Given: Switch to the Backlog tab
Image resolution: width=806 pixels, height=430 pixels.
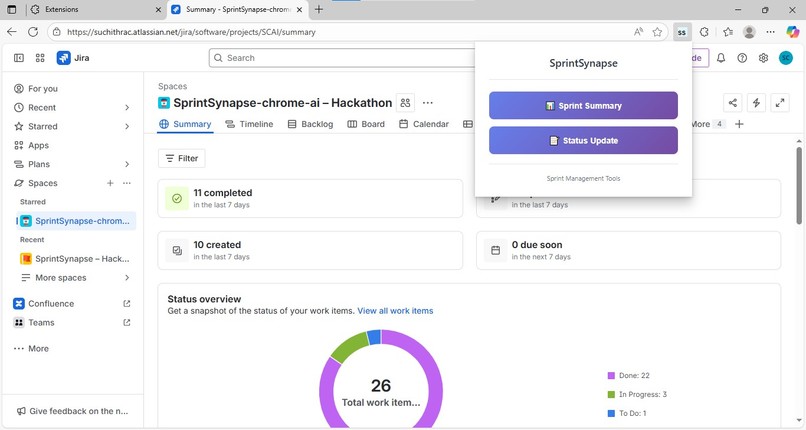Looking at the screenshot, I should click(310, 124).
